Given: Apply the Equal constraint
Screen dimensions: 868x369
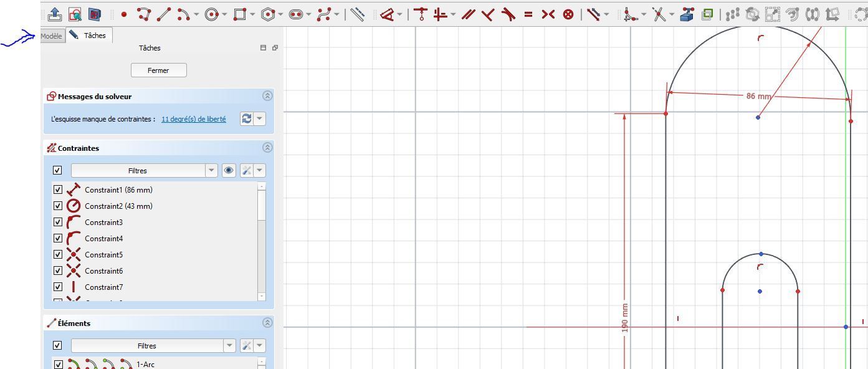Looking at the screenshot, I should click(528, 14).
